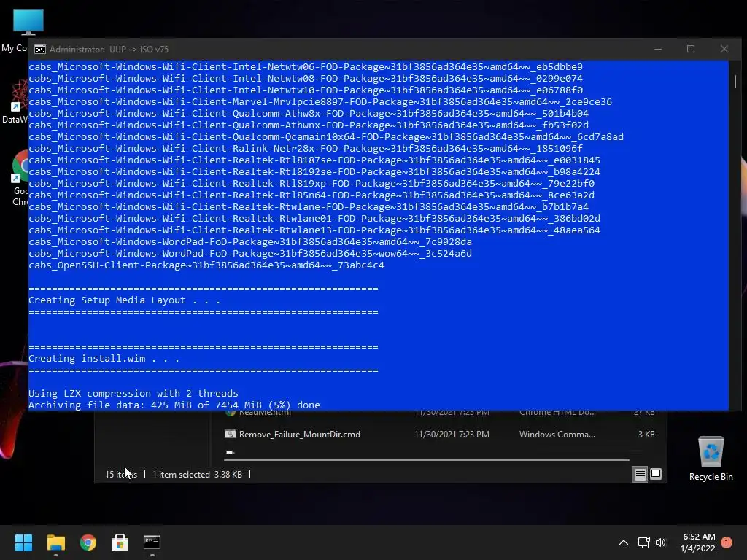
Task: Switch Explorer to details view layout
Action: [x=640, y=474]
